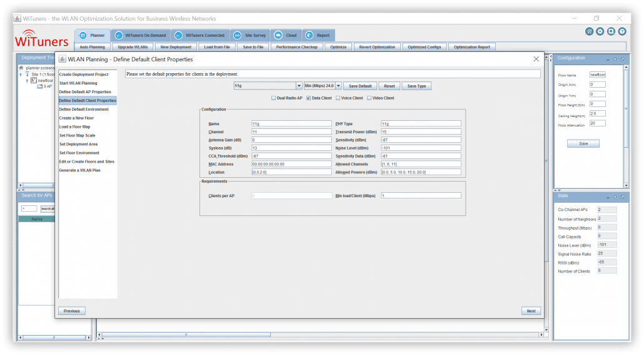The width and height of the screenshot is (644, 355).
Task: Click the Optimize toolbar button
Action: pyautogui.click(x=338, y=47)
